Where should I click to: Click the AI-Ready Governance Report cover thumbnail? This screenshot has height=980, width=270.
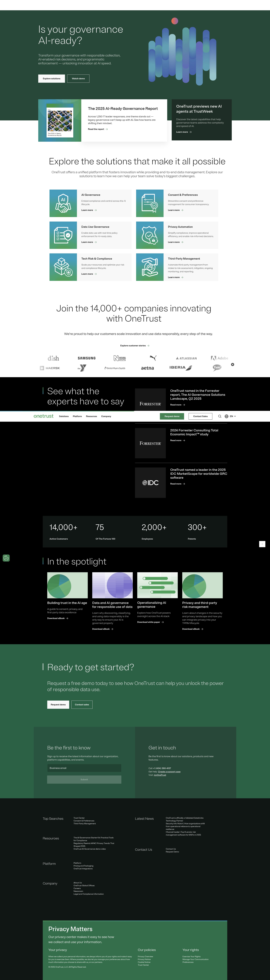[60, 121]
